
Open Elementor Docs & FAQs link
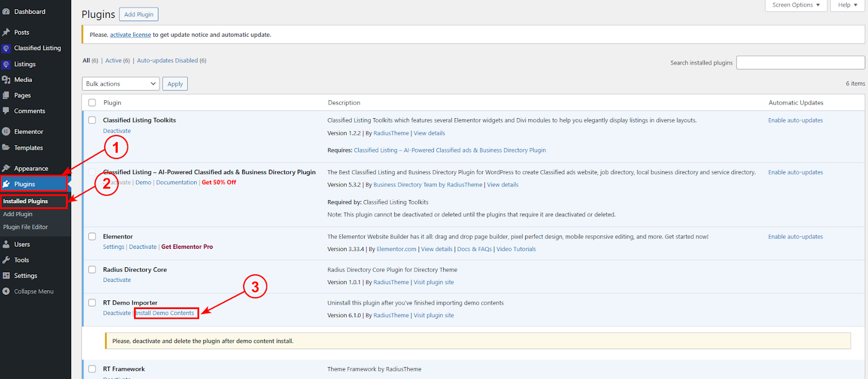(x=474, y=249)
